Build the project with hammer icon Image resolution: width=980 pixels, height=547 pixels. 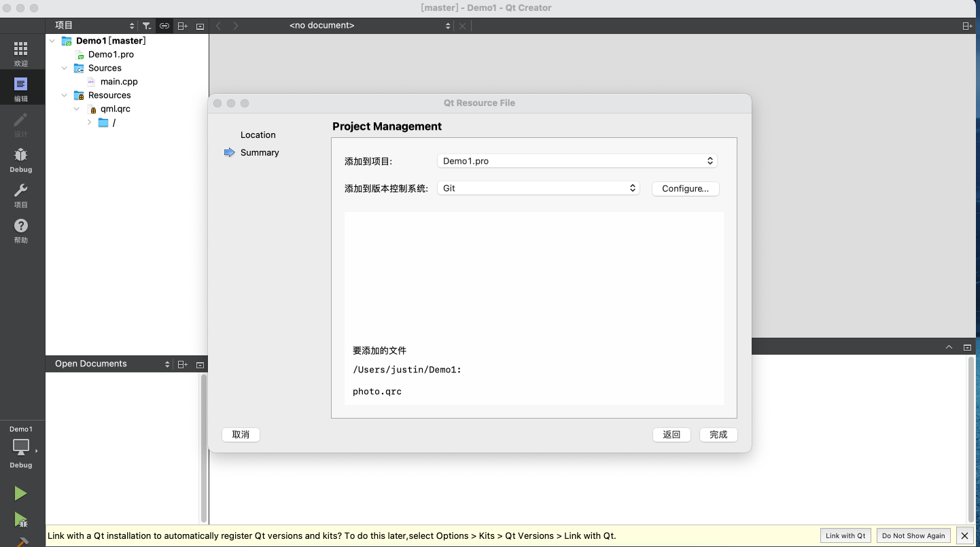coord(21,542)
